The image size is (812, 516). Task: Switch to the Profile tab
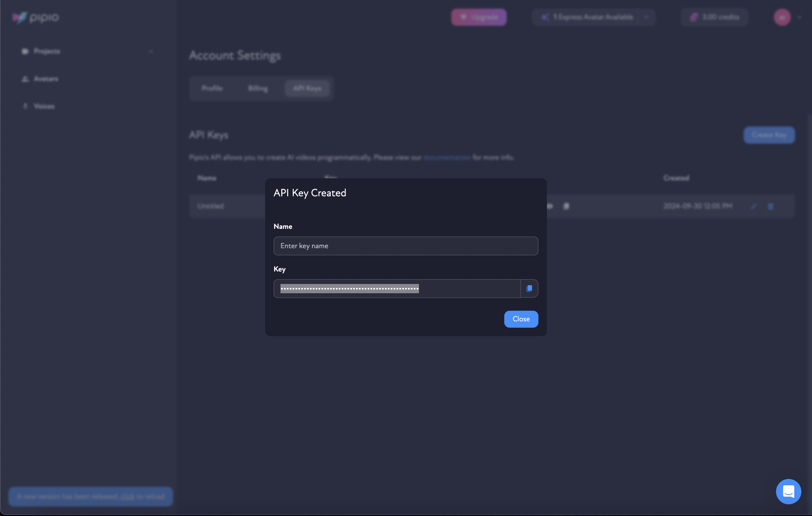pos(212,88)
